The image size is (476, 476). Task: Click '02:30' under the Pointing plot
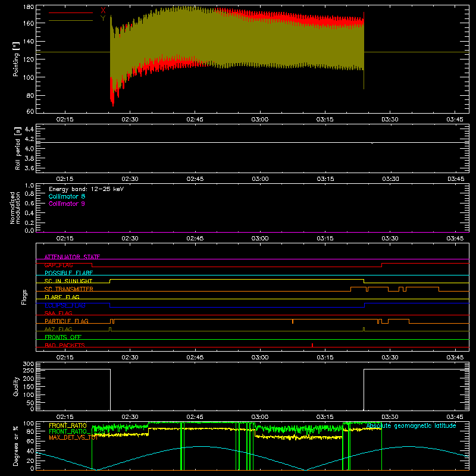click(x=130, y=120)
